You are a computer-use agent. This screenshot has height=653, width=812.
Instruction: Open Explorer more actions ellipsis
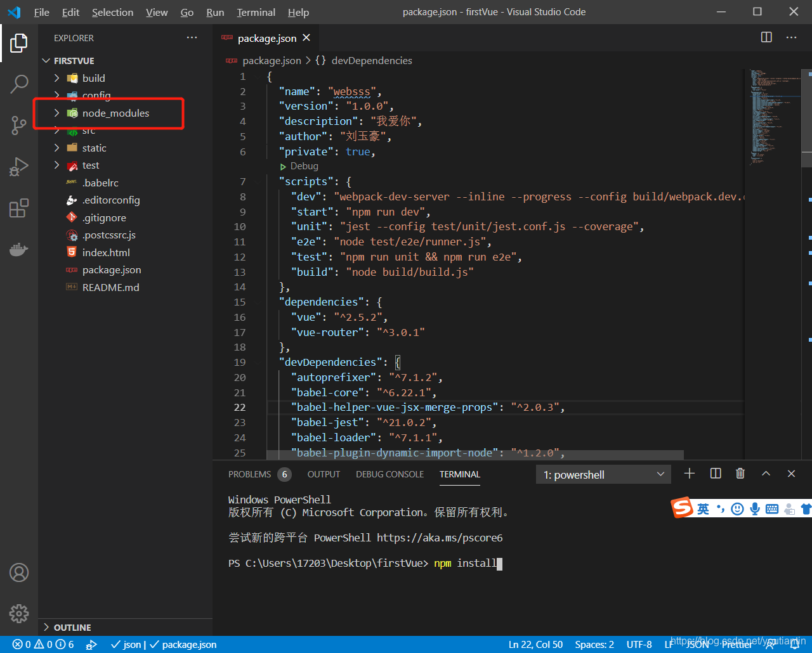coord(192,38)
